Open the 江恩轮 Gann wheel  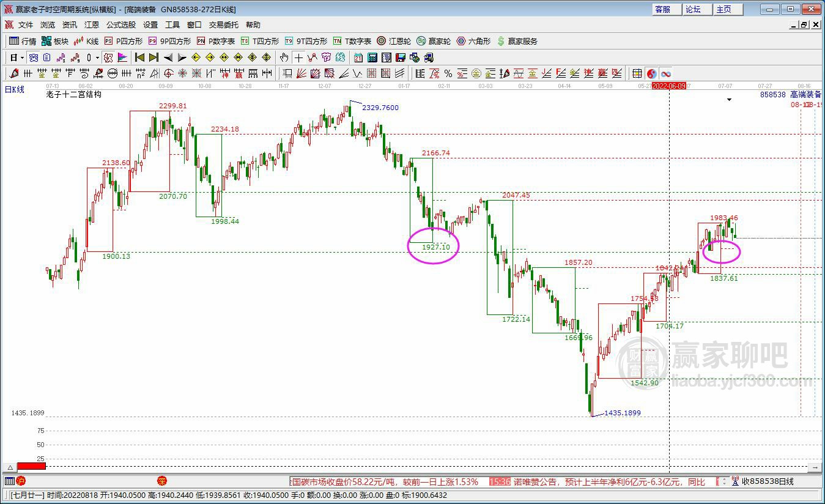pos(394,41)
